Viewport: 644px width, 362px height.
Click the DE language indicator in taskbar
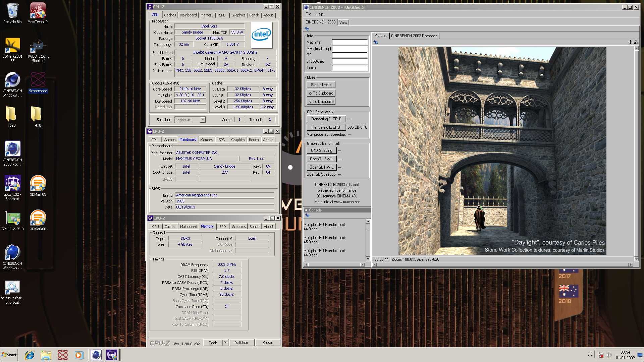click(x=590, y=354)
